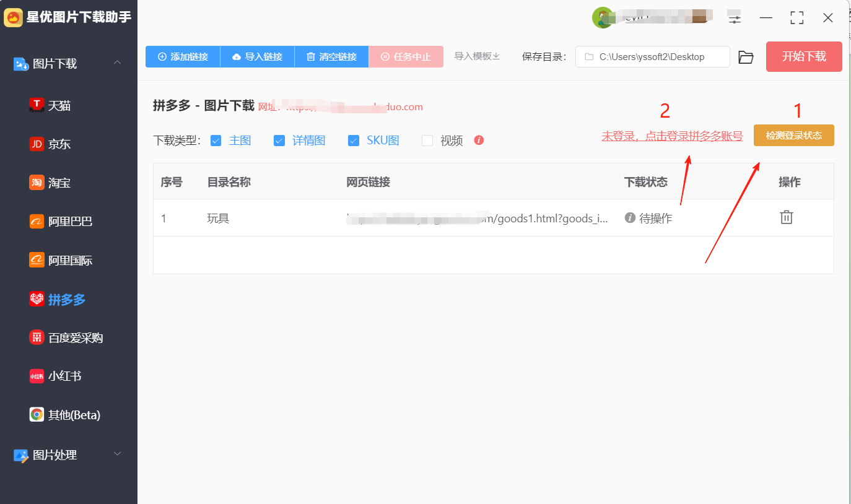Screen dimensions: 851x504
Task: Open 阿里巴巴 in the sidebar
Action: tap(69, 221)
